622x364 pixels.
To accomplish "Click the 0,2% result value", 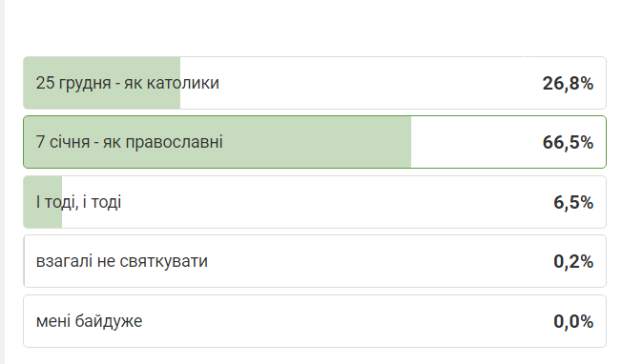I will tap(573, 262).
